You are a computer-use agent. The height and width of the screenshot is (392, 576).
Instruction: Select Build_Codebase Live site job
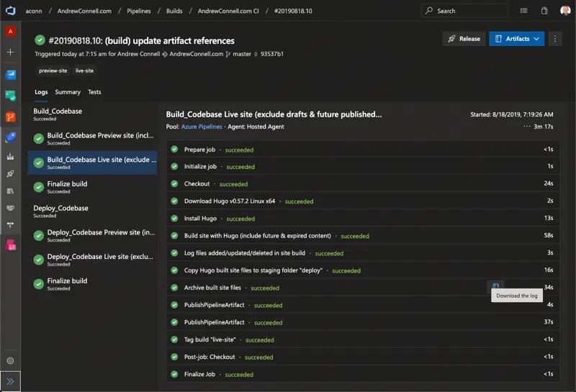pyautogui.click(x=93, y=163)
